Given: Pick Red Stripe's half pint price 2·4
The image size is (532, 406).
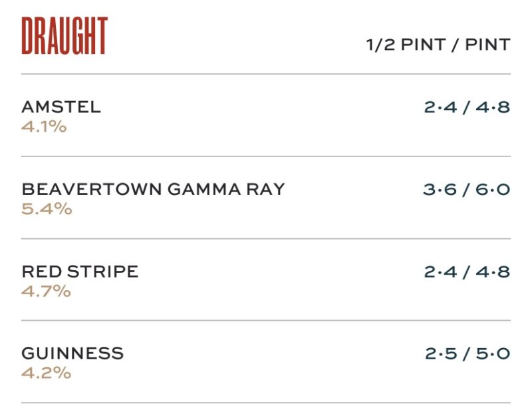Looking at the screenshot, I should click(x=441, y=272).
